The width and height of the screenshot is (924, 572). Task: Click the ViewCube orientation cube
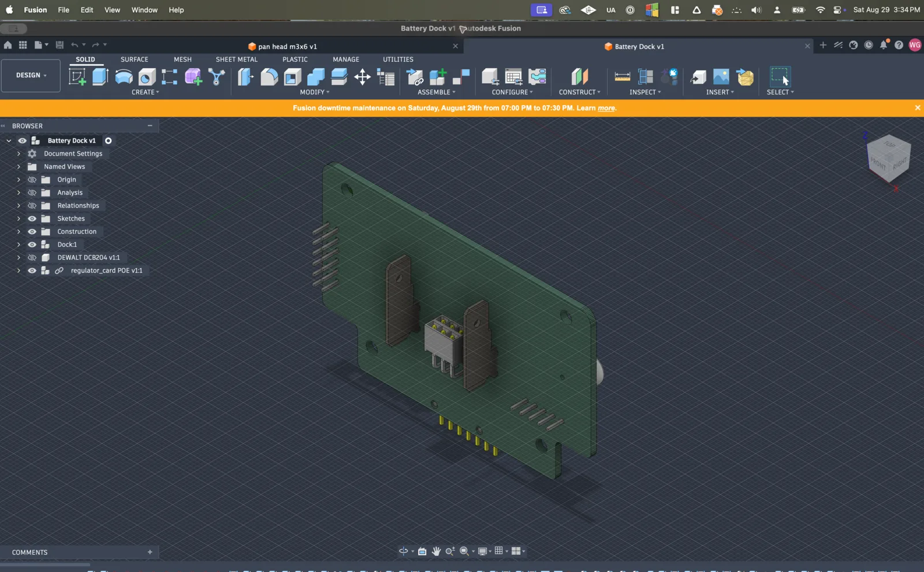[889, 158]
